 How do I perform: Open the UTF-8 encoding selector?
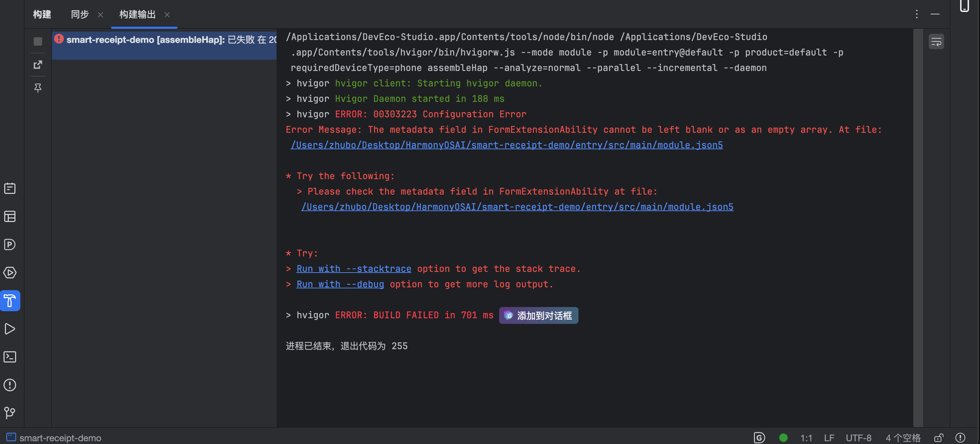pyautogui.click(x=858, y=438)
